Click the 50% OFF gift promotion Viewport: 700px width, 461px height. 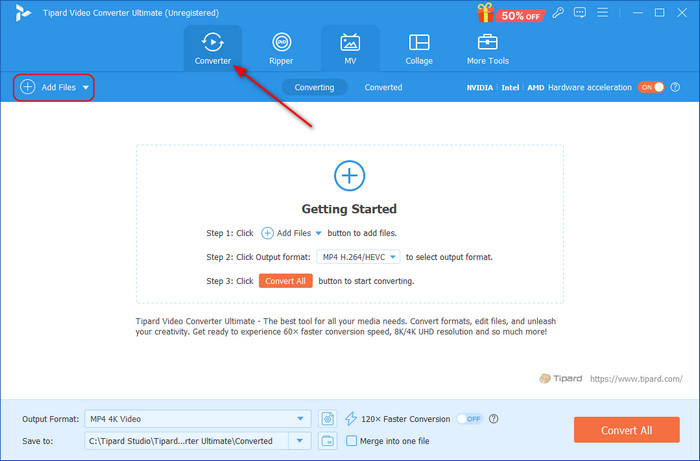tap(511, 14)
